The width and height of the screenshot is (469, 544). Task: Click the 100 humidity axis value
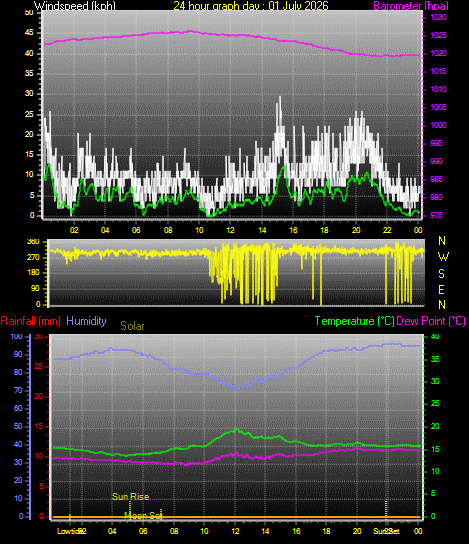coord(16,337)
